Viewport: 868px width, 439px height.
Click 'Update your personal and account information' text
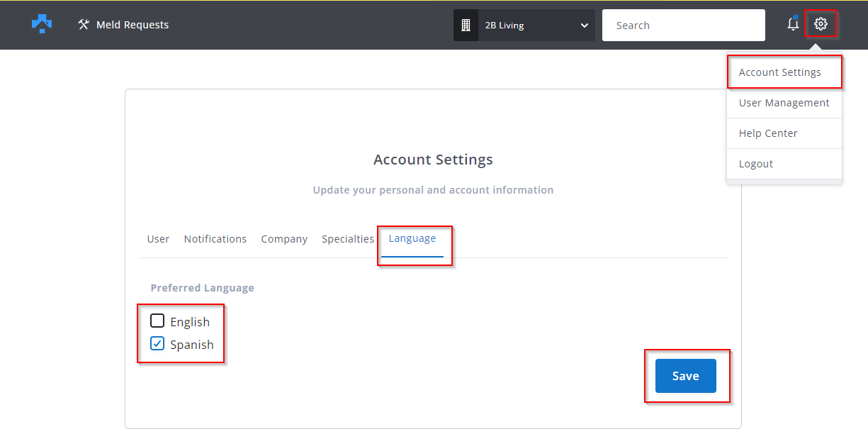click(x=433, y=190)
